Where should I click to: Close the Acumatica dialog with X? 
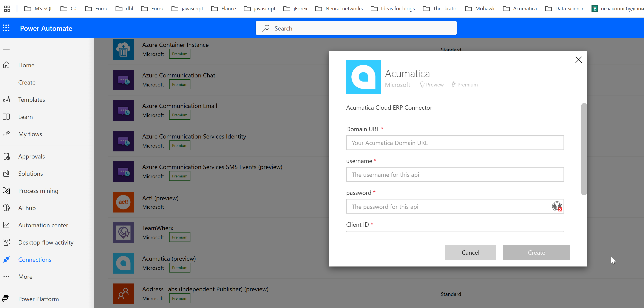click(x=578, y=60)
